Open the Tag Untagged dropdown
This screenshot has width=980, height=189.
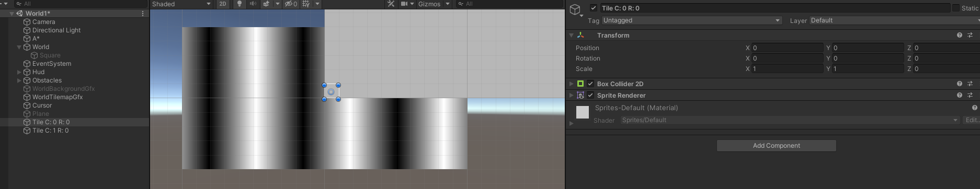pyautogui.click(x=691, y=20)
